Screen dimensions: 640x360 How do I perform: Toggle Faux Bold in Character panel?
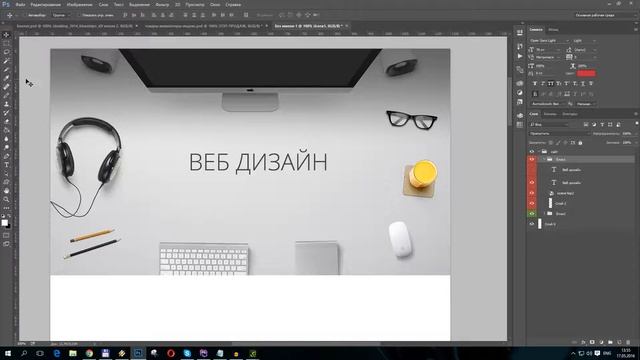coord(535,83)
